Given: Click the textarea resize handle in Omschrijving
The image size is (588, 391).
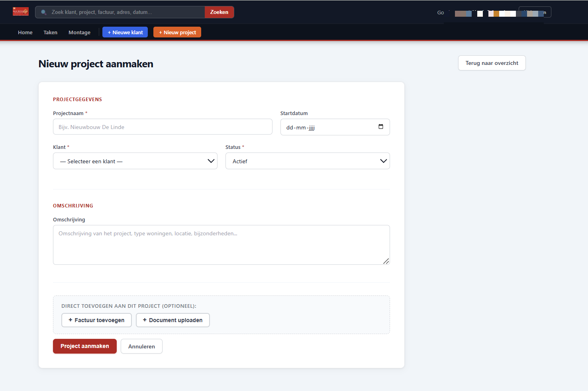Looking at the screenshot, I should [386, 261].
